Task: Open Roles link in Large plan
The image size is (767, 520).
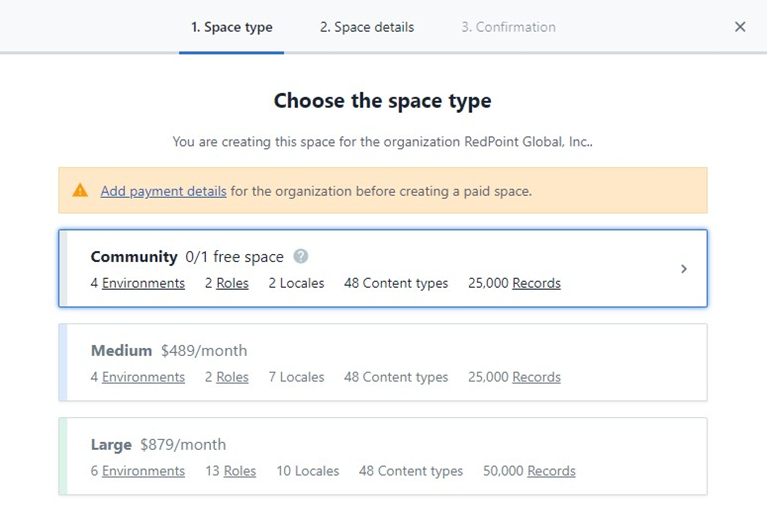Action: (240, 471)
